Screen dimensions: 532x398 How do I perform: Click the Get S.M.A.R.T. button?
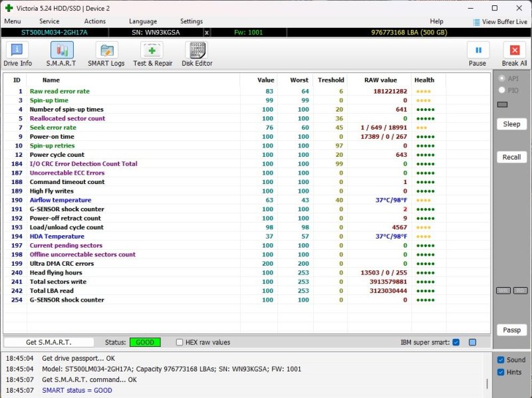point(49,343)
